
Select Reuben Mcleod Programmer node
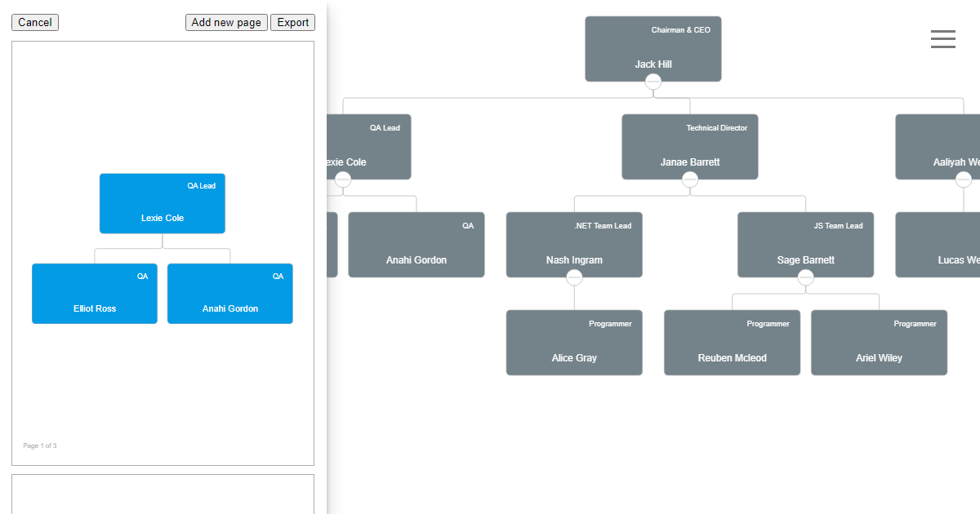coord(733,343)
